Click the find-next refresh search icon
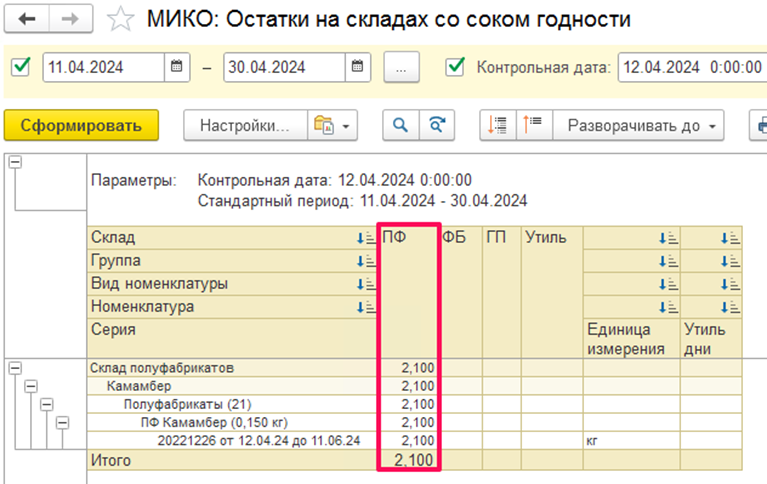 coord(437,125)
